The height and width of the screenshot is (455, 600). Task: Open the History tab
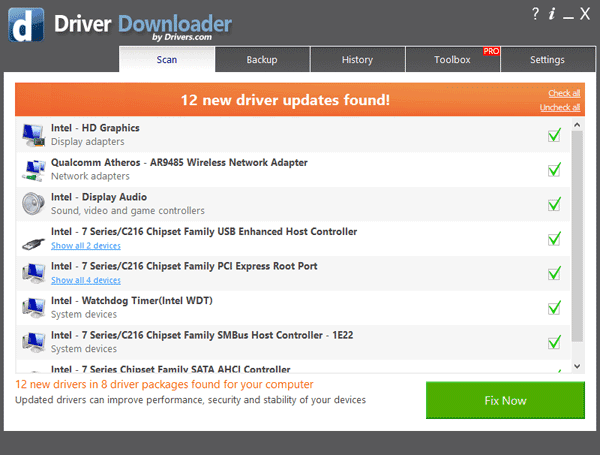pos(357,60)
